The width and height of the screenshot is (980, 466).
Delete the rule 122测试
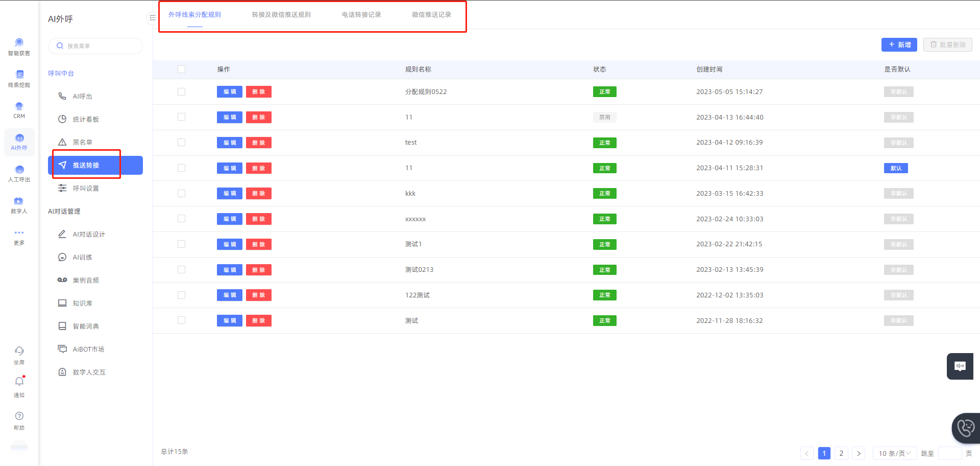pos(259,295)
